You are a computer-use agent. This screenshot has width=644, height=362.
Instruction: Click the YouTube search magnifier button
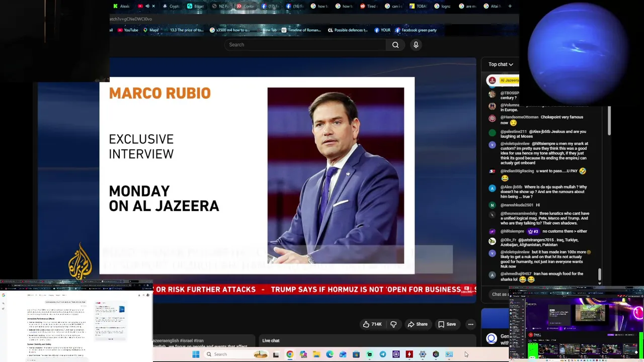point(395,45)
